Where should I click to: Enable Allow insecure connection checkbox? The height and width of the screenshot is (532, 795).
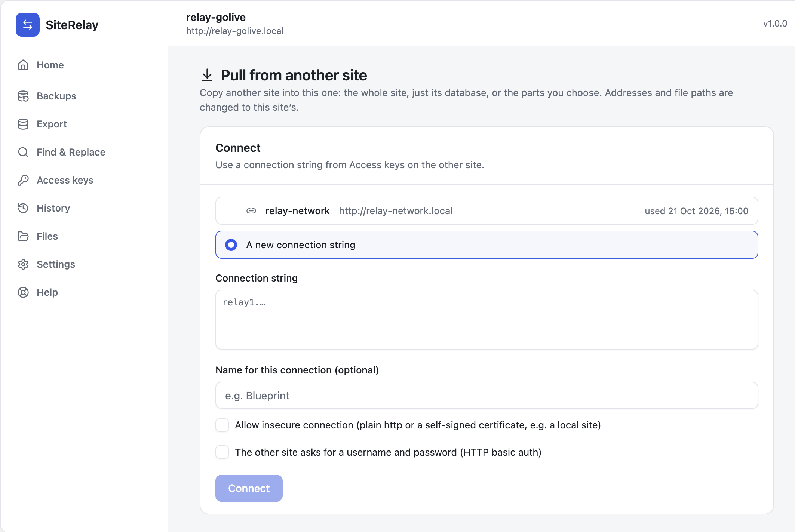point(222,425)
